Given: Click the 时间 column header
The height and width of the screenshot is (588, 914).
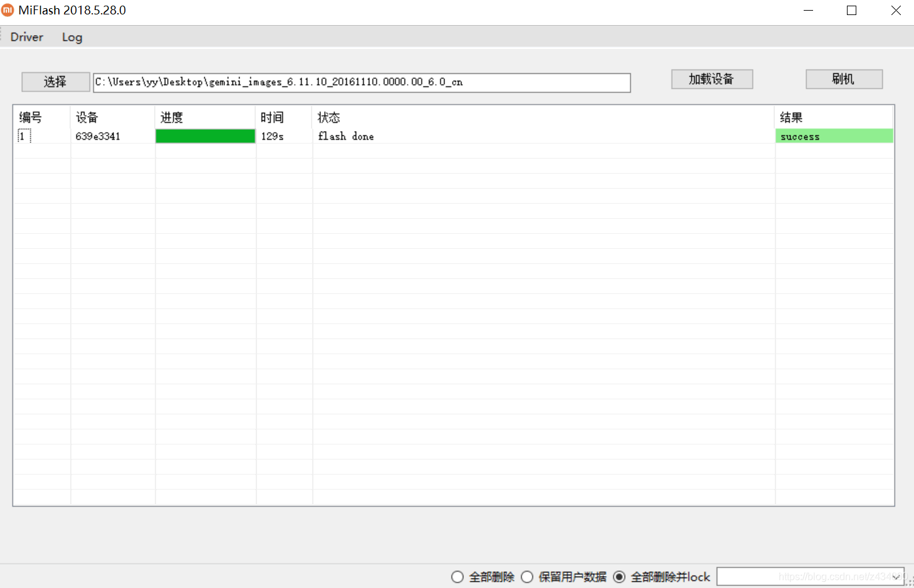Looking at the screenshot, I should pos(284,117).
